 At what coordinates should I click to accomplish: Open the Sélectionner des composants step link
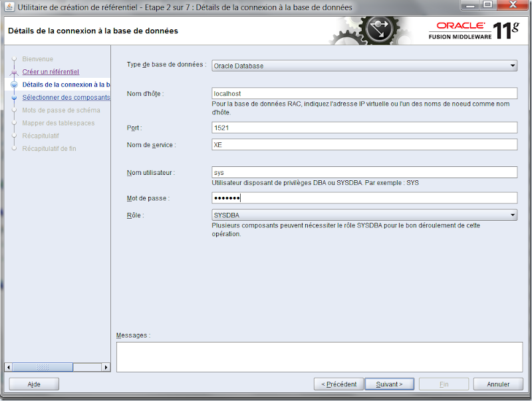[x=66, y=97]
